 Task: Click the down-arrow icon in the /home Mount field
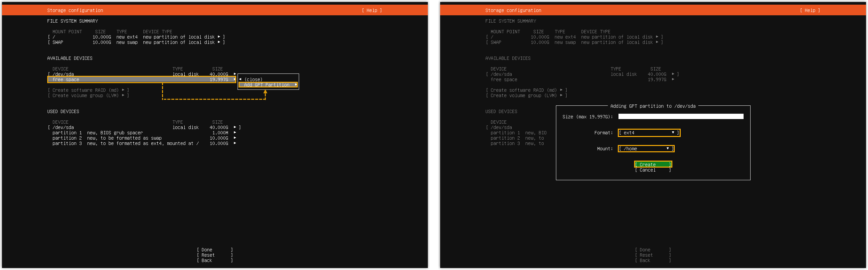[x=667, y=148]
